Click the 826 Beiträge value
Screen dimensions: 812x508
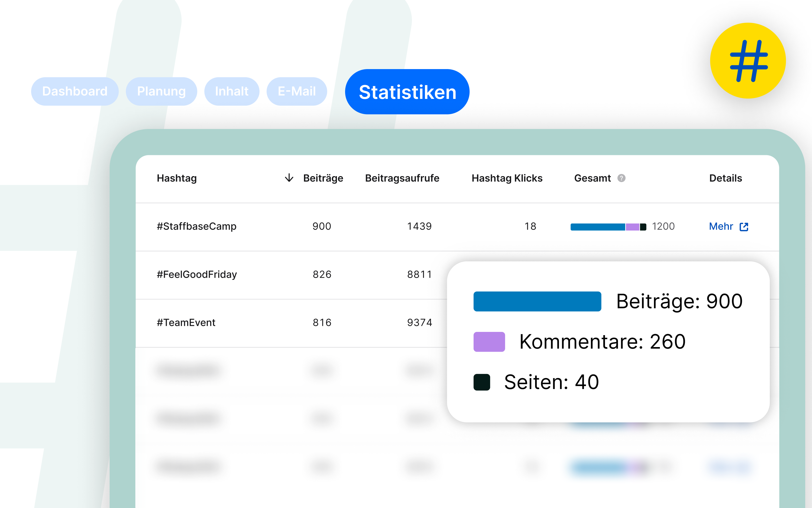click(322, 274)
